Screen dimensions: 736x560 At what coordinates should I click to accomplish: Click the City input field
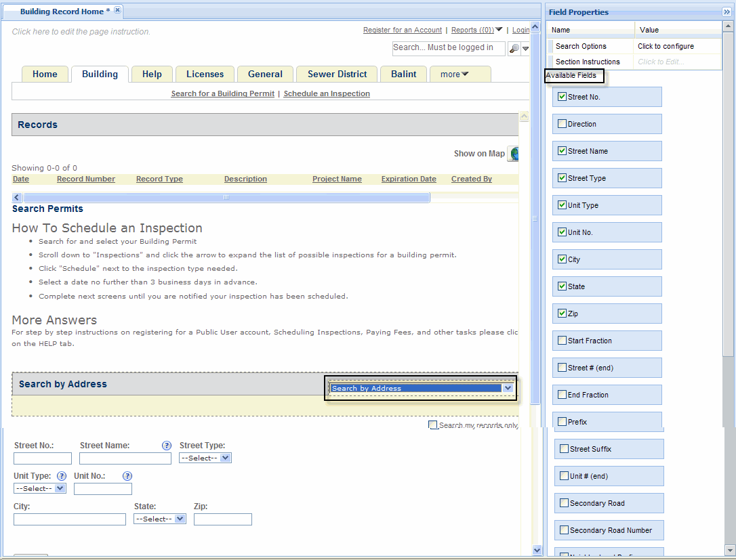(70, 519)
